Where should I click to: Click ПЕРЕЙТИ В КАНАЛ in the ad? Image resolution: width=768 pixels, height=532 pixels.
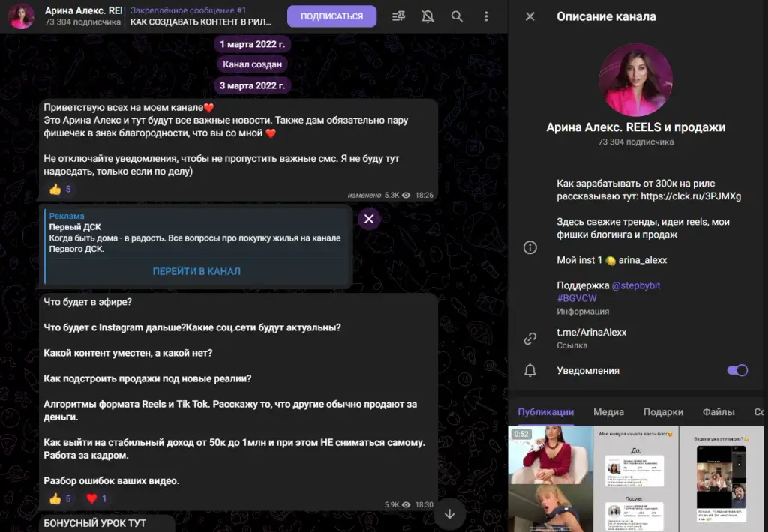click(196, 271)
